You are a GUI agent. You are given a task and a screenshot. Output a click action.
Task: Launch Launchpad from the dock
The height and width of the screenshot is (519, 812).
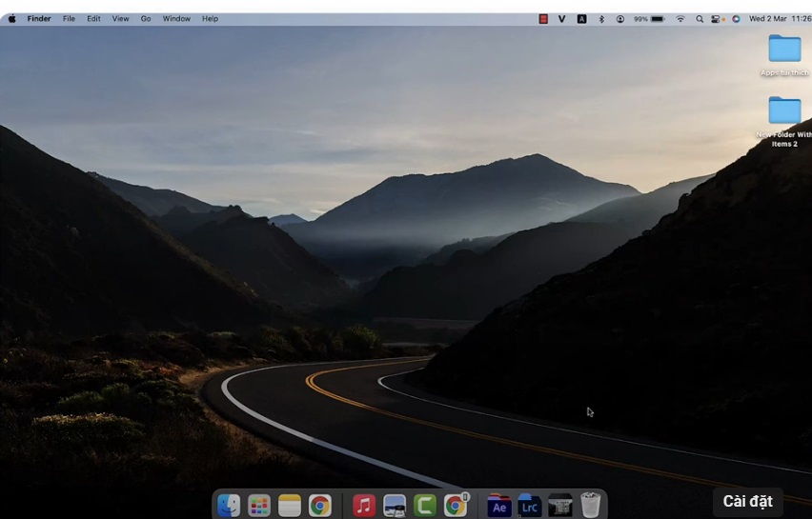point(259,506)
